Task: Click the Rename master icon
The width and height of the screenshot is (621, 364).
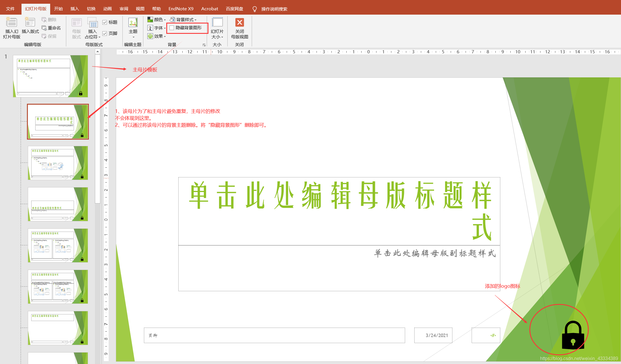Action: [x=44, y=28]
